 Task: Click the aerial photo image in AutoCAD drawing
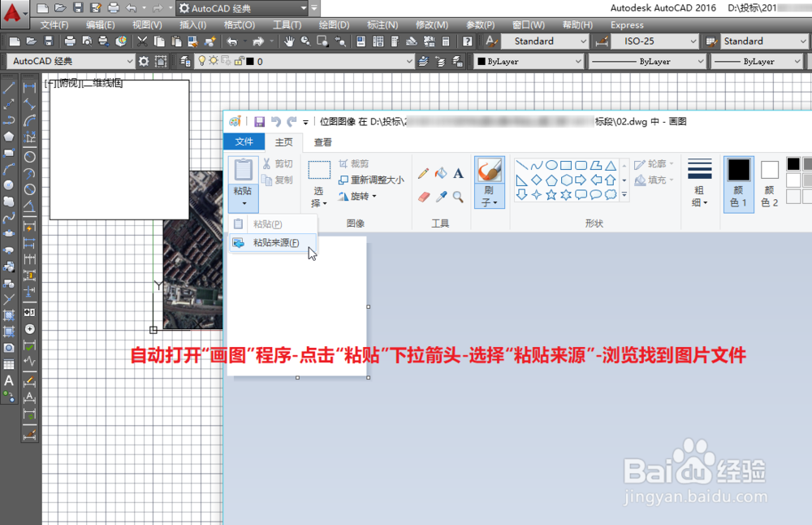pyautogui.click(x=192, y=249)
